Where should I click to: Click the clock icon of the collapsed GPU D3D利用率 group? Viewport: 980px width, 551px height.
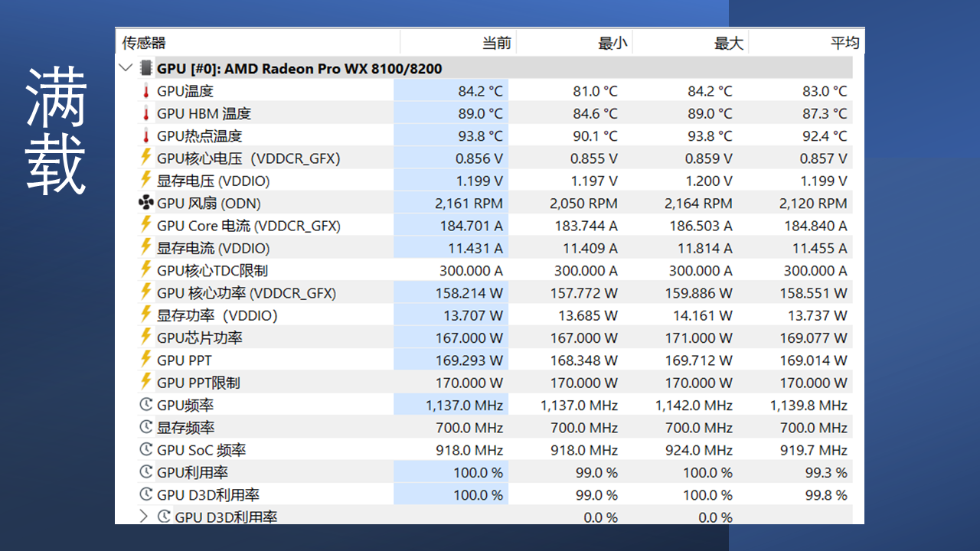click(x=164, y=517)
